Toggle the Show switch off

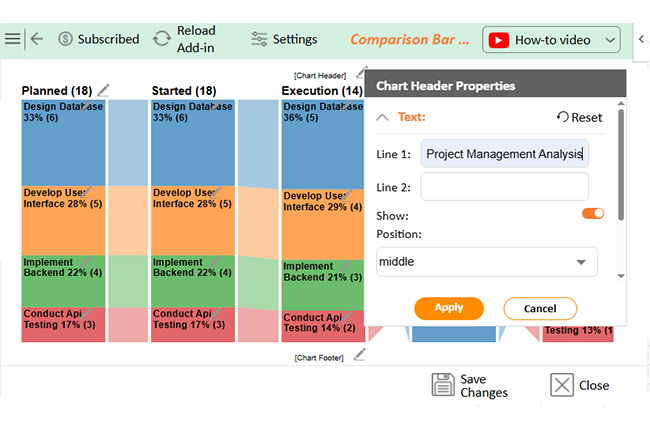pyautogui.click(x=593, y=213)
